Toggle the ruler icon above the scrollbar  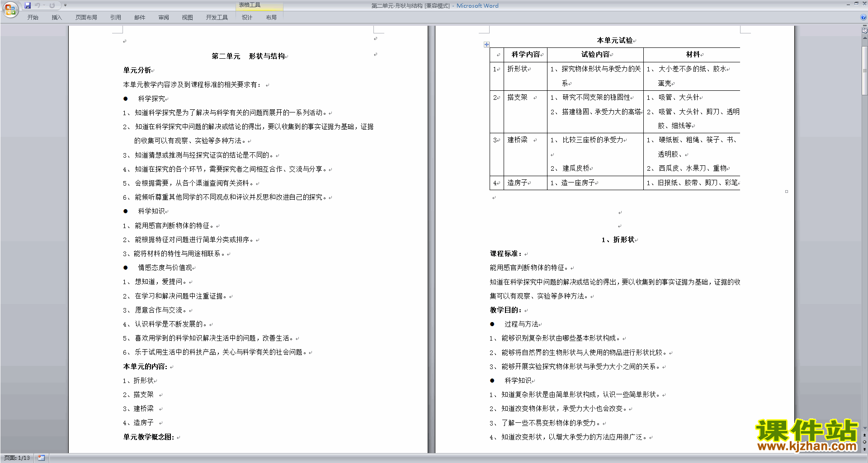point(864,31)
